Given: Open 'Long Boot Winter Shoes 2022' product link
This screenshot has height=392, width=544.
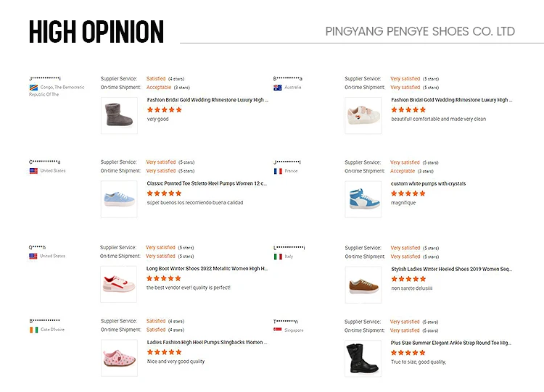Looking at the screenshot, I should pos(207,268).
